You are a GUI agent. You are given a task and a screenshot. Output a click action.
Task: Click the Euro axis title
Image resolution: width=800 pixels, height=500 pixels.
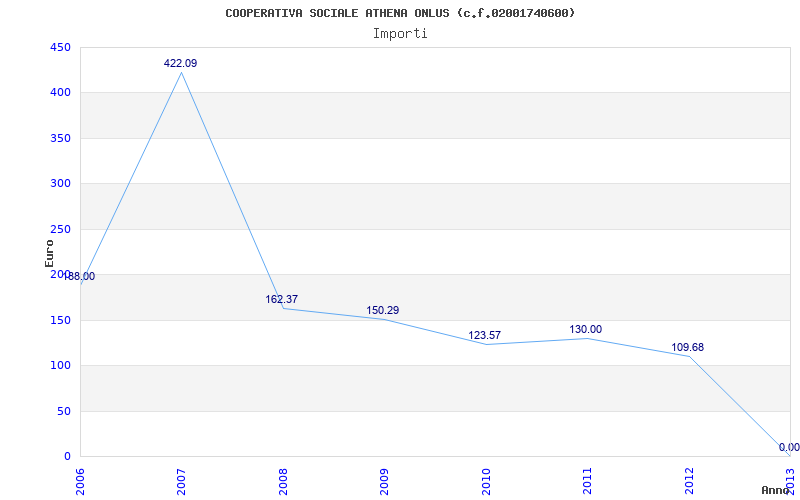(x=49, y=253)
